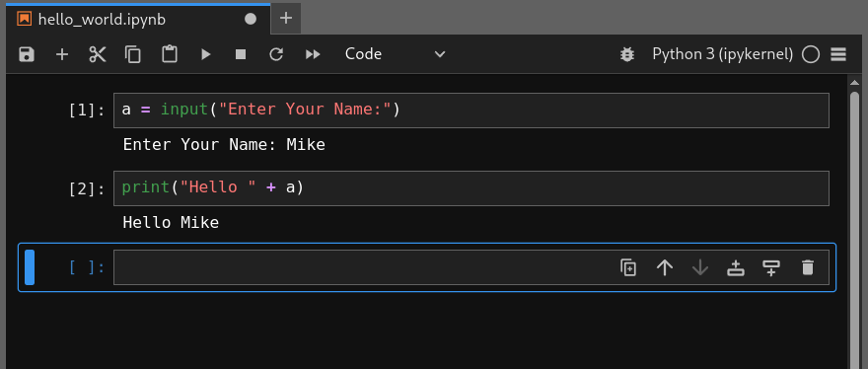
Task: Restart the kernel with the circular arrow icon
Action: (x=276, y=54)
